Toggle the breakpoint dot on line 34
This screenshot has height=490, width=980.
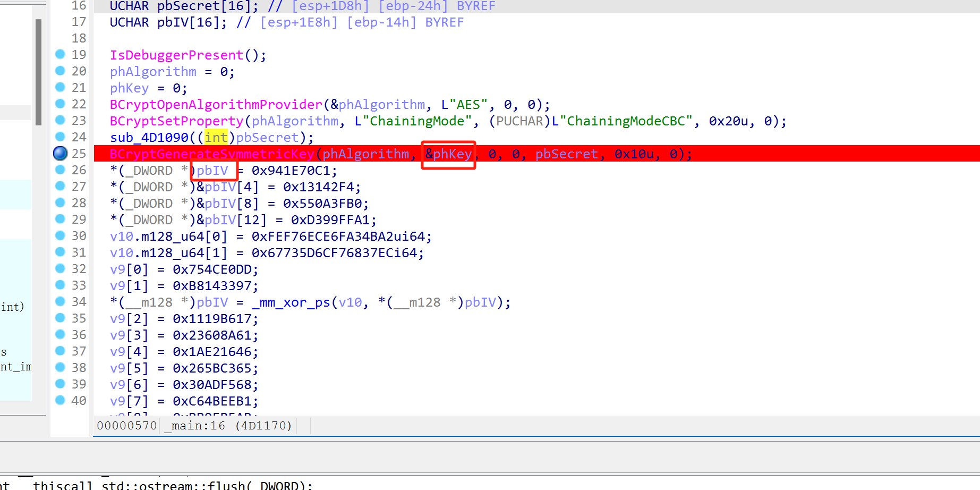pyautogui.click(x=60, y=301)
